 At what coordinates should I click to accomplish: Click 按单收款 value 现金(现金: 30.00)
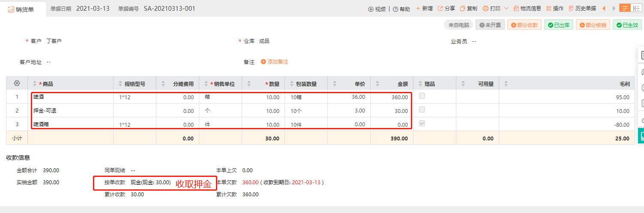(151, 183)
